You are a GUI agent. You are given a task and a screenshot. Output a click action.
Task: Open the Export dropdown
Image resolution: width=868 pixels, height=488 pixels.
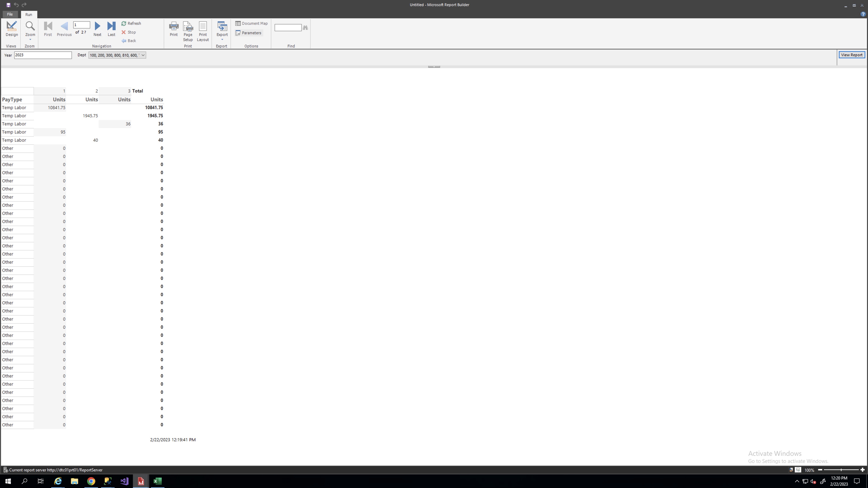(222, 31)
